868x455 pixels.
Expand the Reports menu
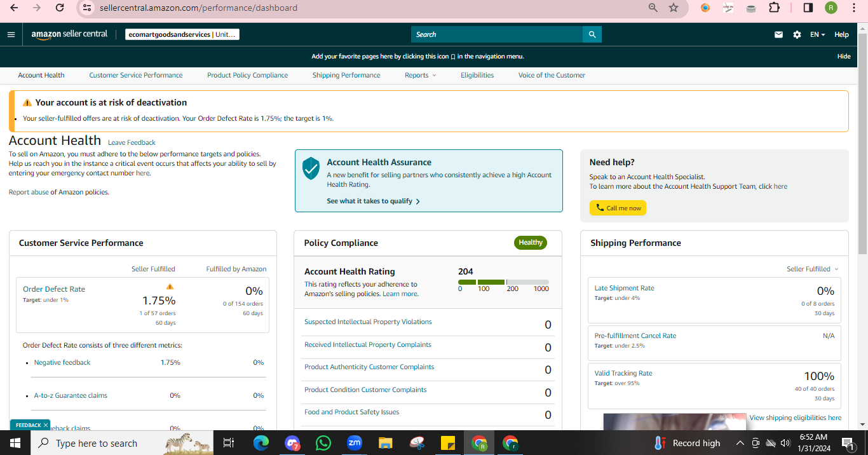pos(421,75)
